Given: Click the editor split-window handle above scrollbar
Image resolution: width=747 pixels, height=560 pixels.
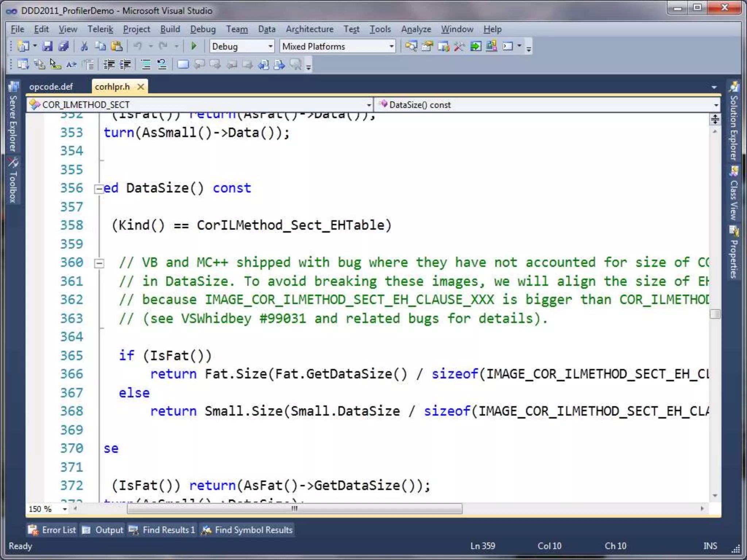Looking at the screenshot, I should click(715, 119).
